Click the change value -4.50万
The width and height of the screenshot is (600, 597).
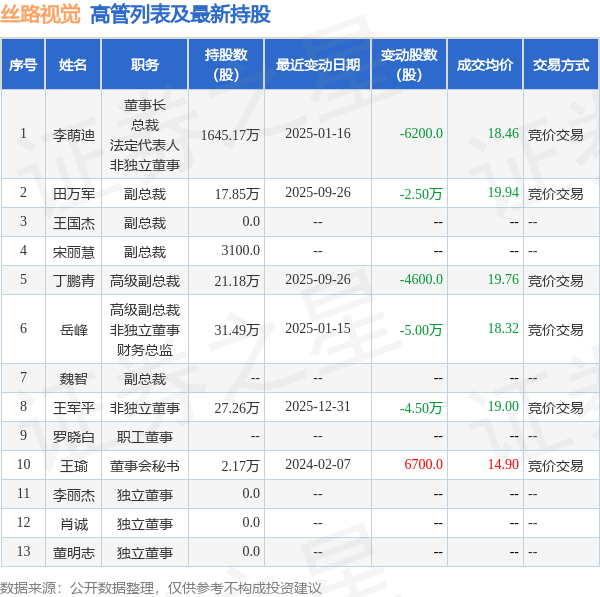click(421, 408)
